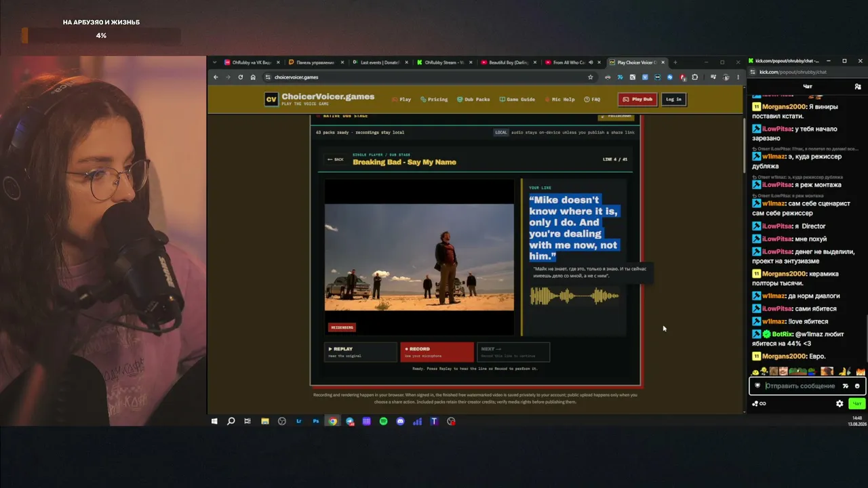Open Telegram from the taskbar
The image size is (868, 488).
[350, 421]
